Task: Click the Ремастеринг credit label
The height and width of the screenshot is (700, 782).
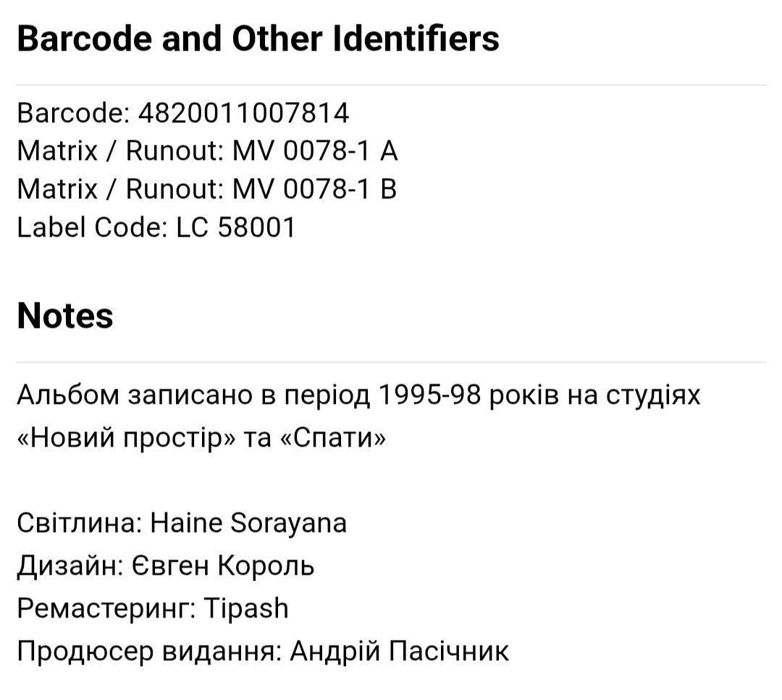Action: [x=106, y=610]
